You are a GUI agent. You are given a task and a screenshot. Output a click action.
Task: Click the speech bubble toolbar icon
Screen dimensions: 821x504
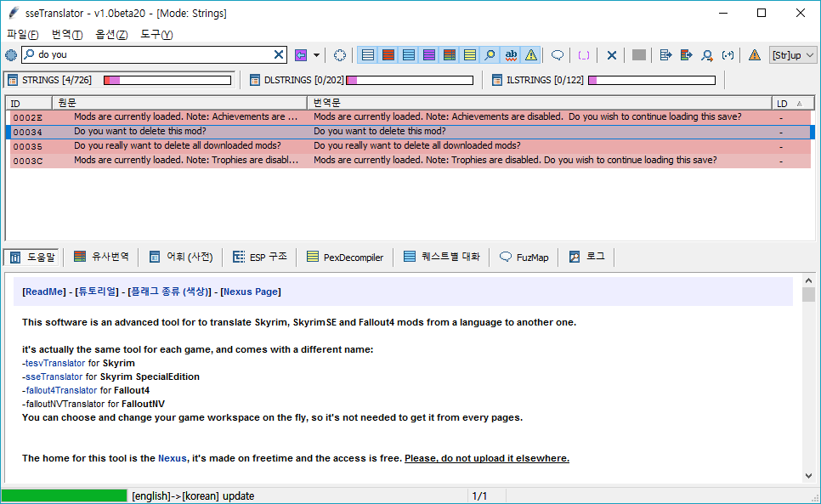pyautogui.click(x=558, y=55)
